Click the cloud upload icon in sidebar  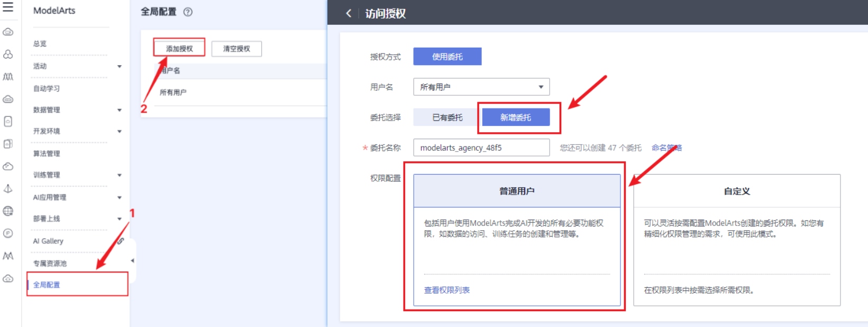[8, 278]
